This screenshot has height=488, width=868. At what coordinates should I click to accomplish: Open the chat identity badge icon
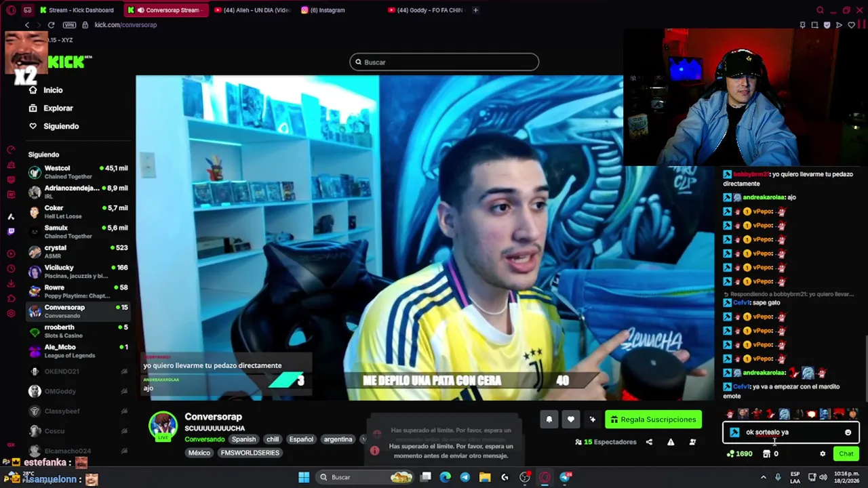[x=734, y=432]
